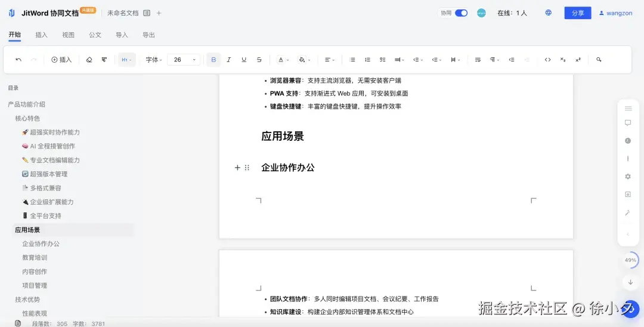Open the column spacing dropdown
The width and height of the screenshot is (644, 327).
click(455, 60)
